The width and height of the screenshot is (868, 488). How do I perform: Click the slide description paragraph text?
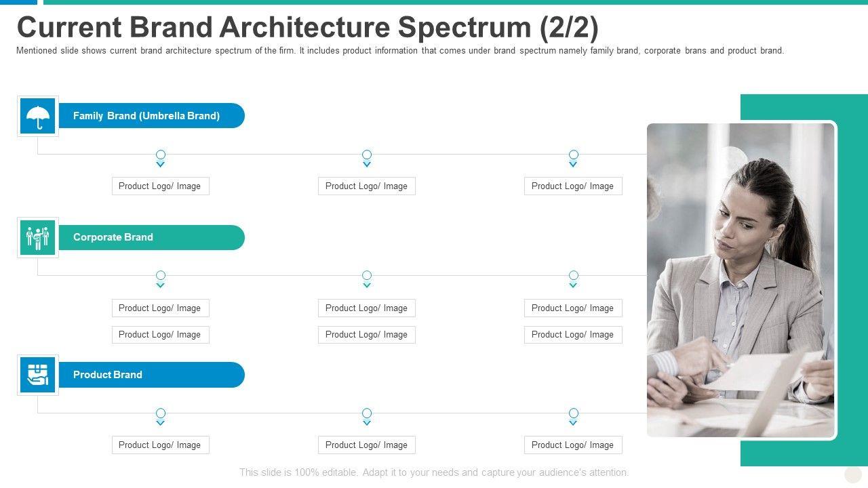pos(400,51)
